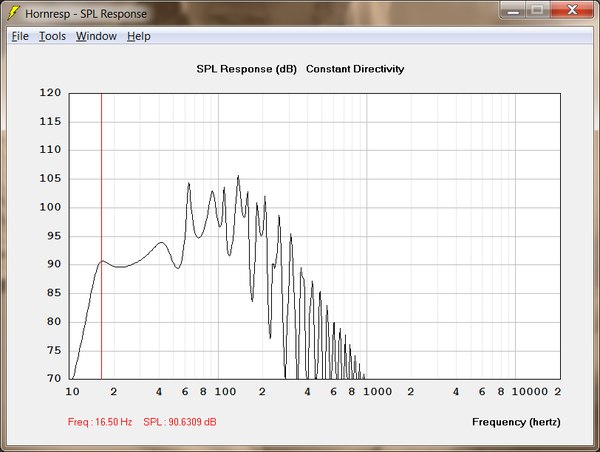Image resolution: width=600 pixels, height=452 pixels.
Task: Click the Hornresp lightning bolt title icon
Action: (13, 15)
